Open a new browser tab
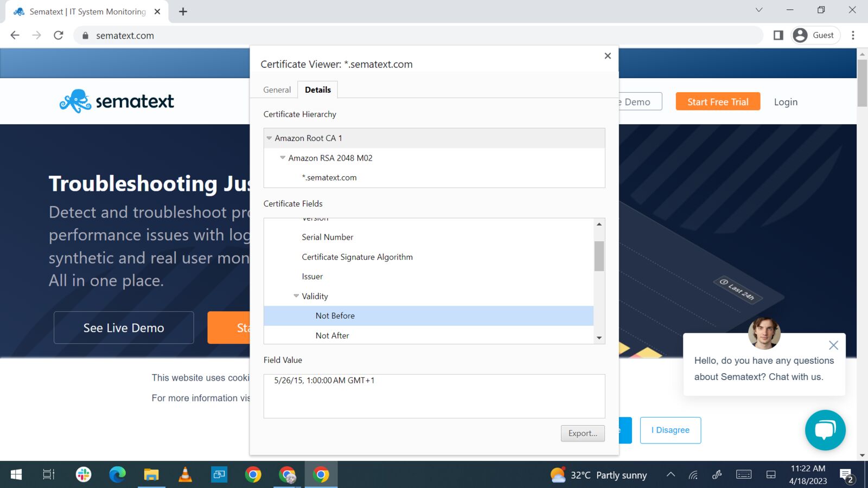 (x=183, y=11)
